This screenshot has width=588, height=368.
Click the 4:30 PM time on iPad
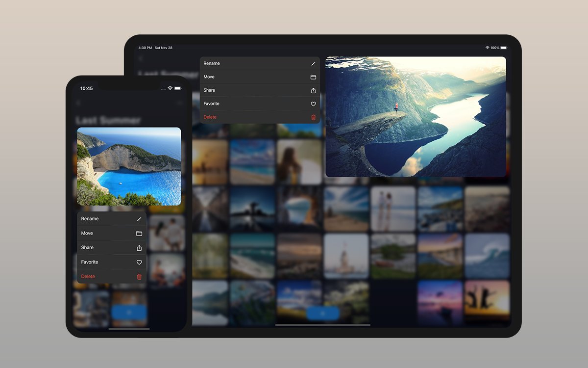(x=145, y=48)
